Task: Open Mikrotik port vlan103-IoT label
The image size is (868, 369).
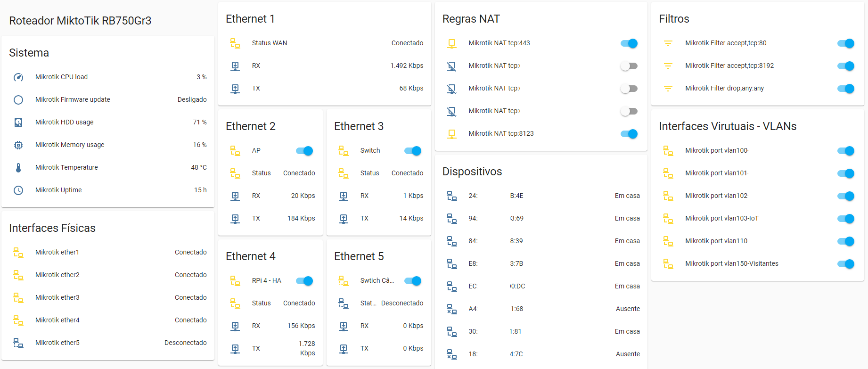Action: tap(722, 218)
